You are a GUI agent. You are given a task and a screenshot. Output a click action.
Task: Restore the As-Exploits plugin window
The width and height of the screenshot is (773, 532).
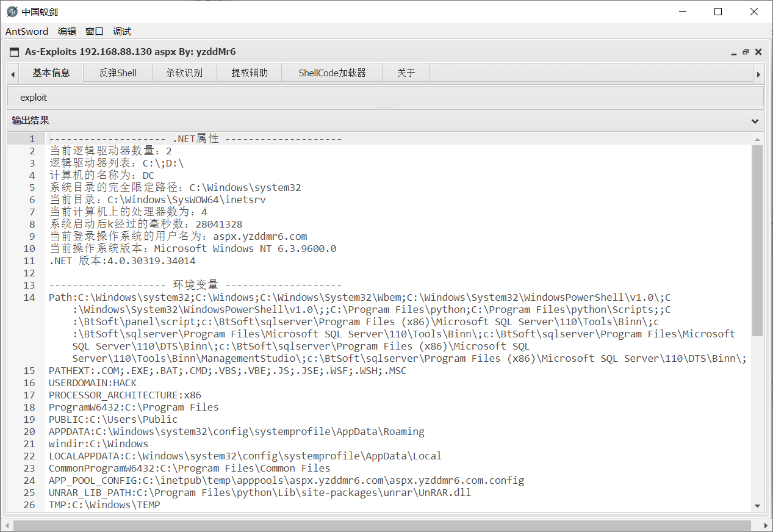[746, 52]
